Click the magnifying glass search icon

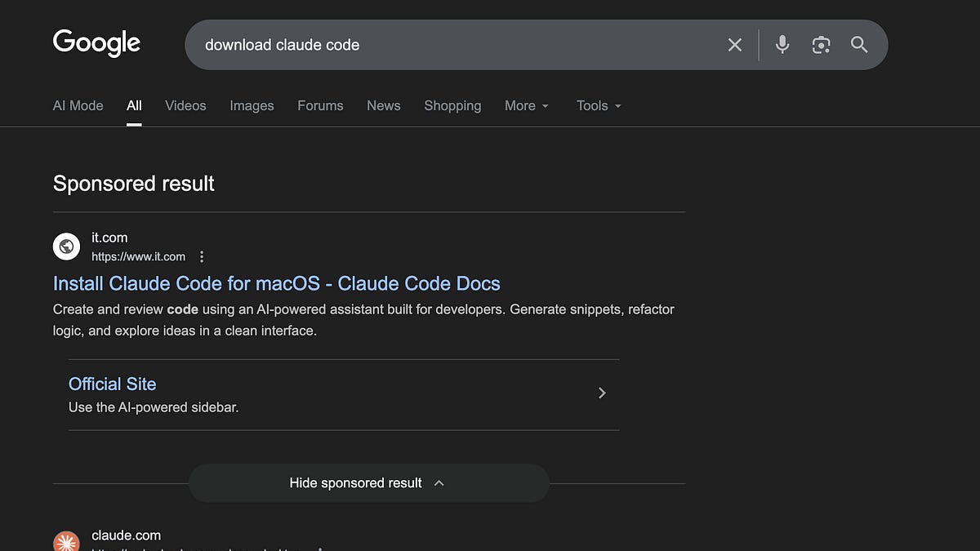(858, 45)
